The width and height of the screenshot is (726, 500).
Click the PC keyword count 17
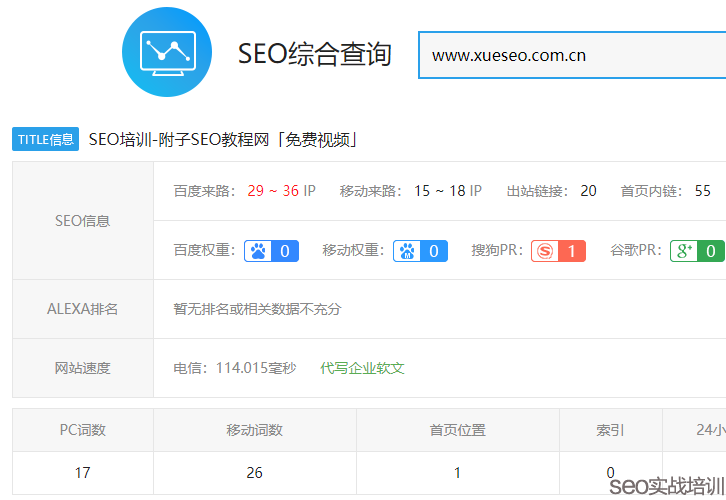(x=83, y=472)
